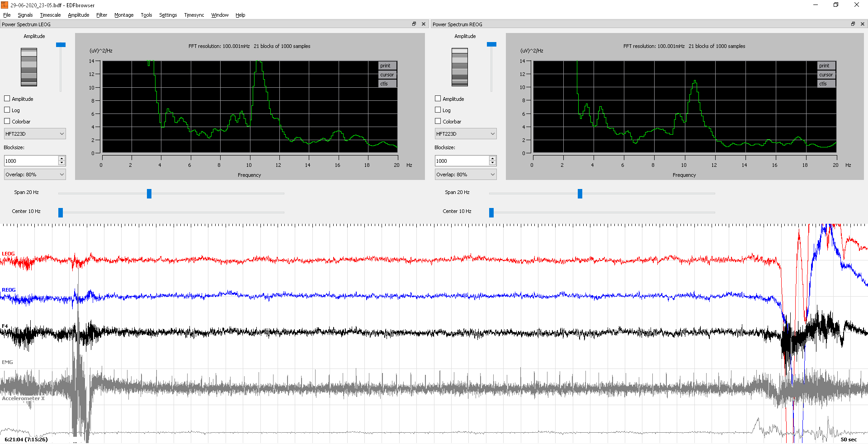Close the Power Spectrum LEOG panel

click(x=424, y=24)
